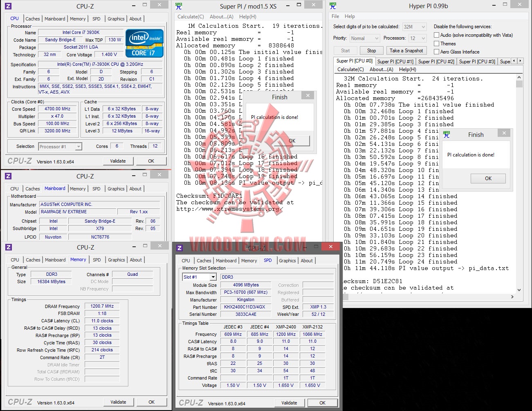532x411 pixels.
Task: Expand the Priority Normal dropdown
Action: 365,38
